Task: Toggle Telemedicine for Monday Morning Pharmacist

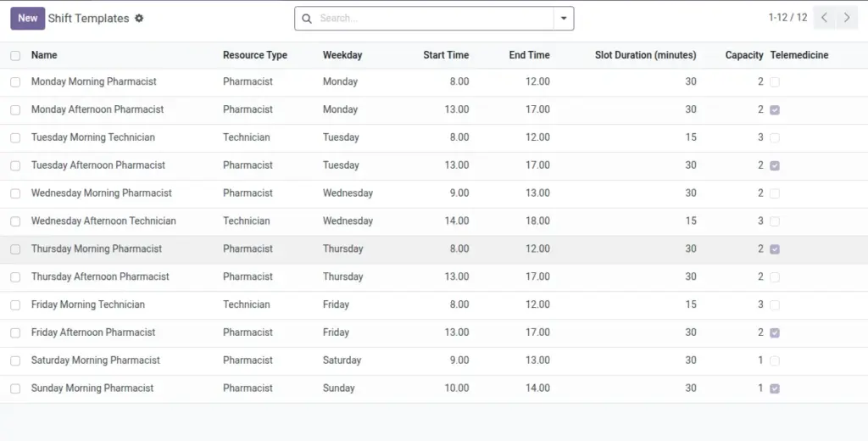Action: coord(775,82)
